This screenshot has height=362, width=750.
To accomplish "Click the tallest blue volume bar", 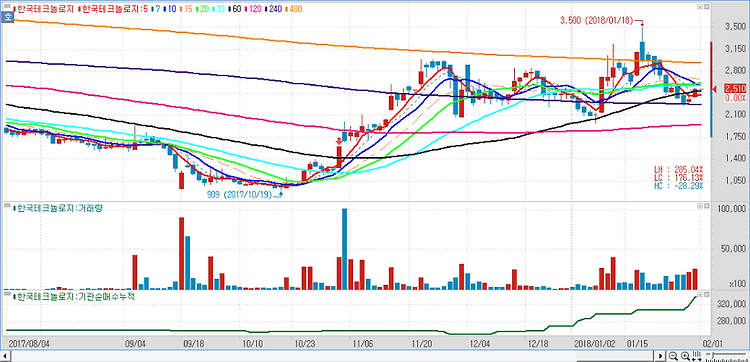I will tap(344, 249).
